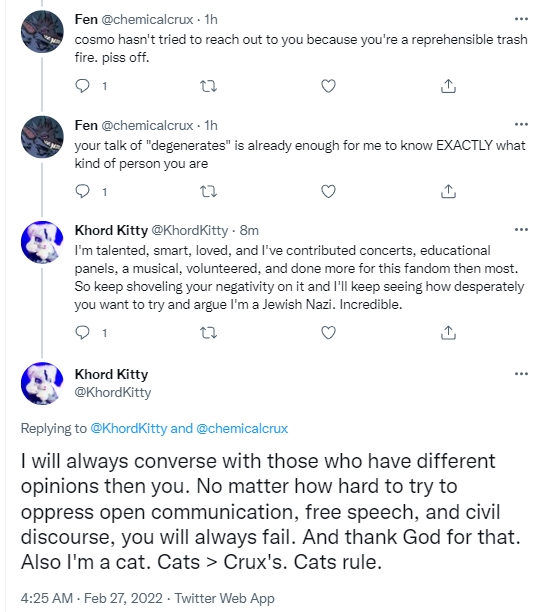View Fen's profile avatar on first tweet
Image resolution: width=542 pixels, height=612 pixels.
pyautogui.click(x=42, y=32)
